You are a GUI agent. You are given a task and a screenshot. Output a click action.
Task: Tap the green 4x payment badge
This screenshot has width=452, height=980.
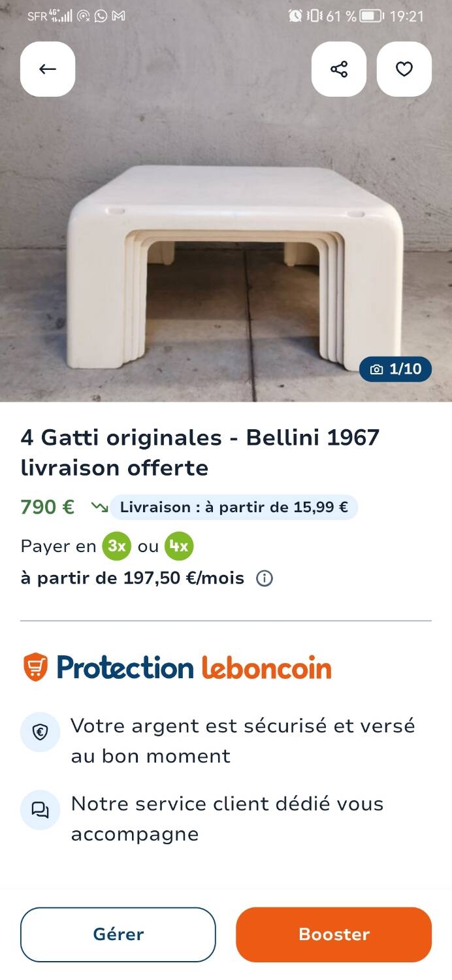click(x=179, y=546)
